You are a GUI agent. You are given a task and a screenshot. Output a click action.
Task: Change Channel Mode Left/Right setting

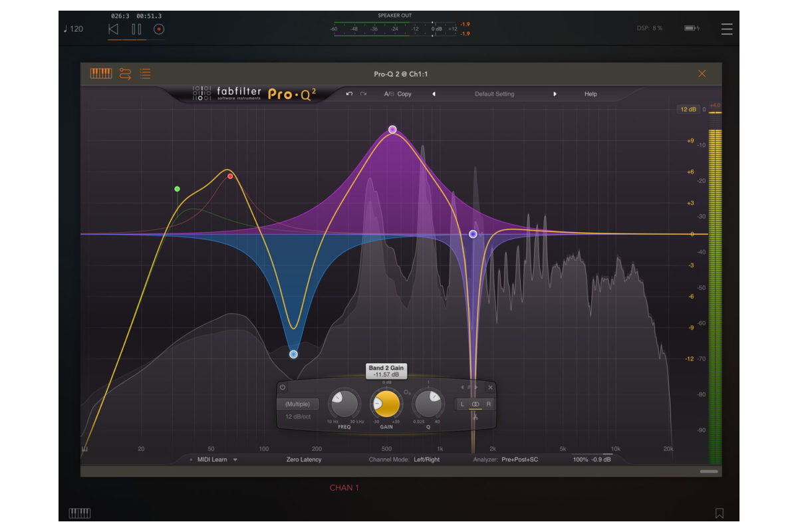426,460
